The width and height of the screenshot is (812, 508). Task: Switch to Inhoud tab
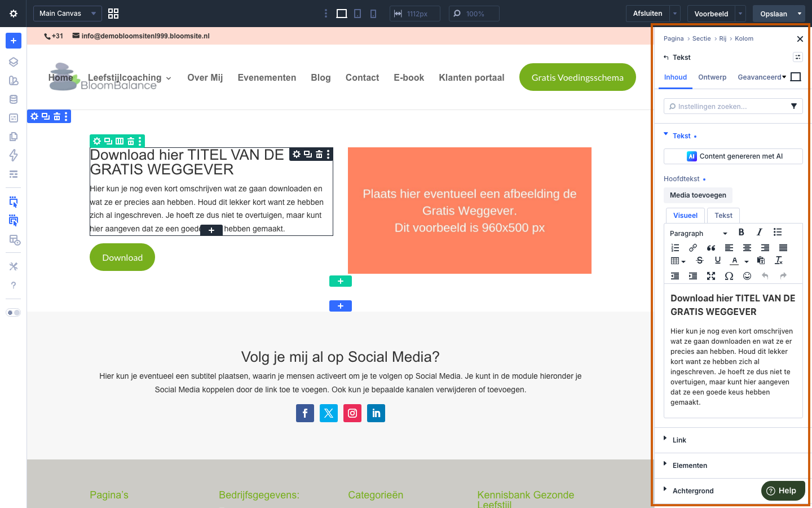click(x=676, y=77)
